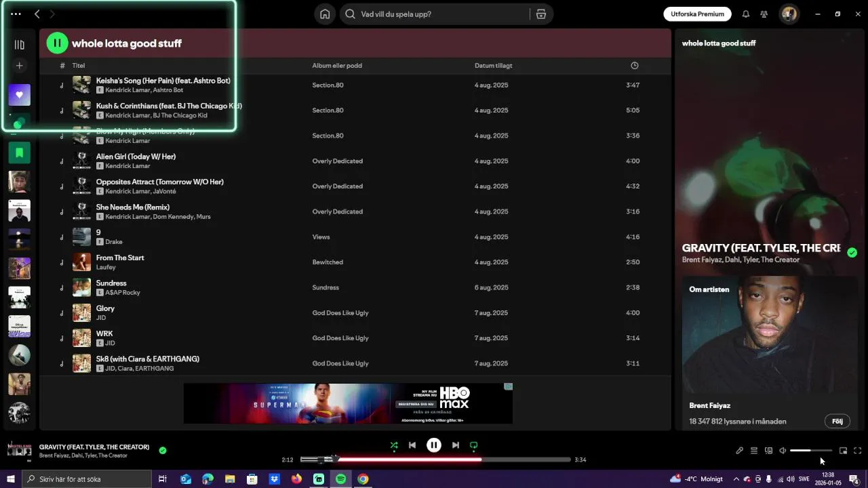Skip to the next track

pyautogui.click(x=456, y=445)
